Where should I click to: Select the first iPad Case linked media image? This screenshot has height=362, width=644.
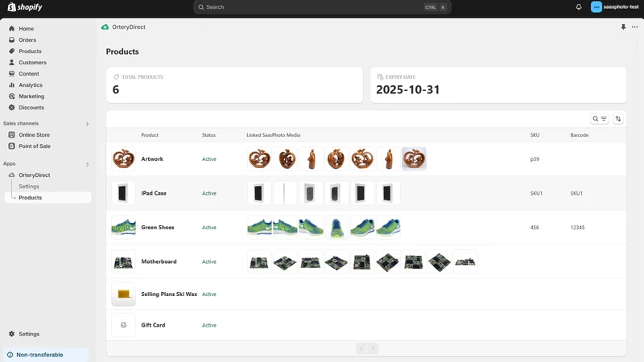coord(259,193)
